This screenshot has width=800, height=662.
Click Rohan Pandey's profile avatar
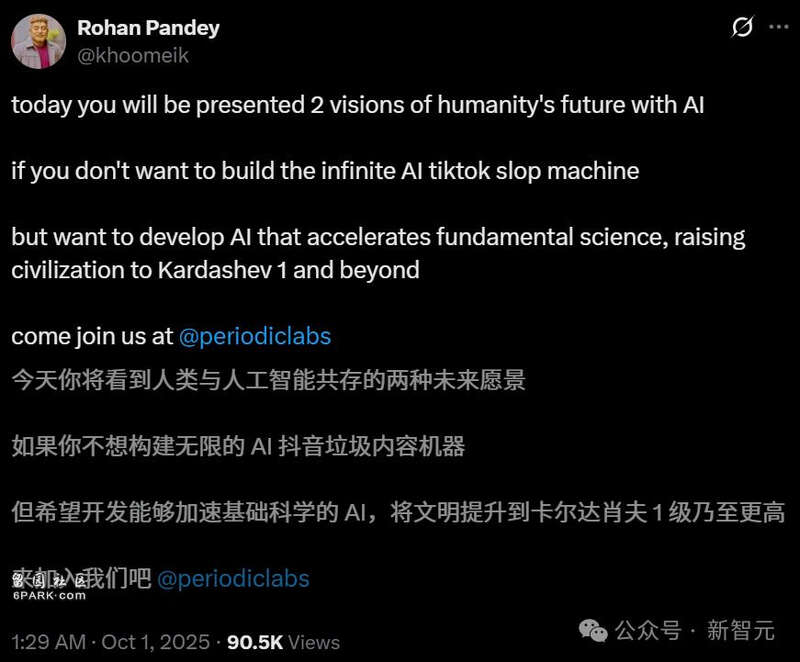tap(38, 41)
